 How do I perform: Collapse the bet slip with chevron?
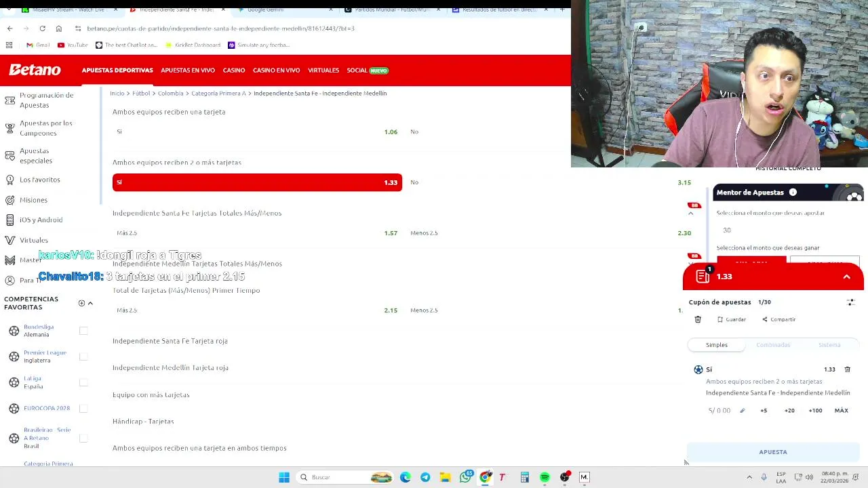click(846, 277)
